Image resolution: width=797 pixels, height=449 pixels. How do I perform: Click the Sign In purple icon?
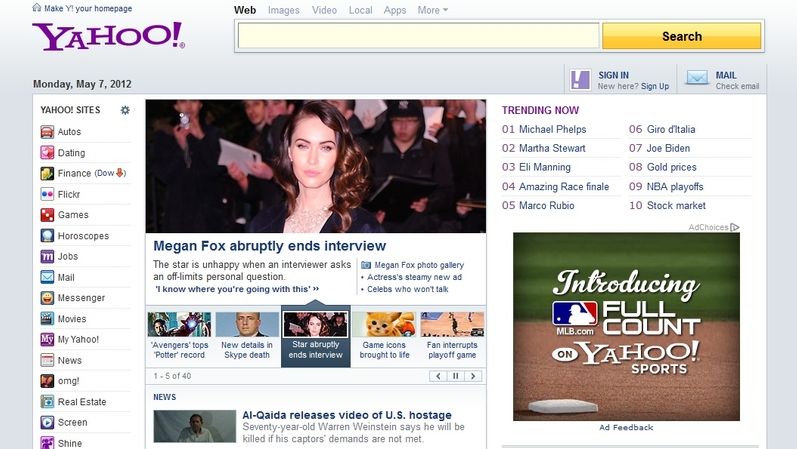(580, 80)
